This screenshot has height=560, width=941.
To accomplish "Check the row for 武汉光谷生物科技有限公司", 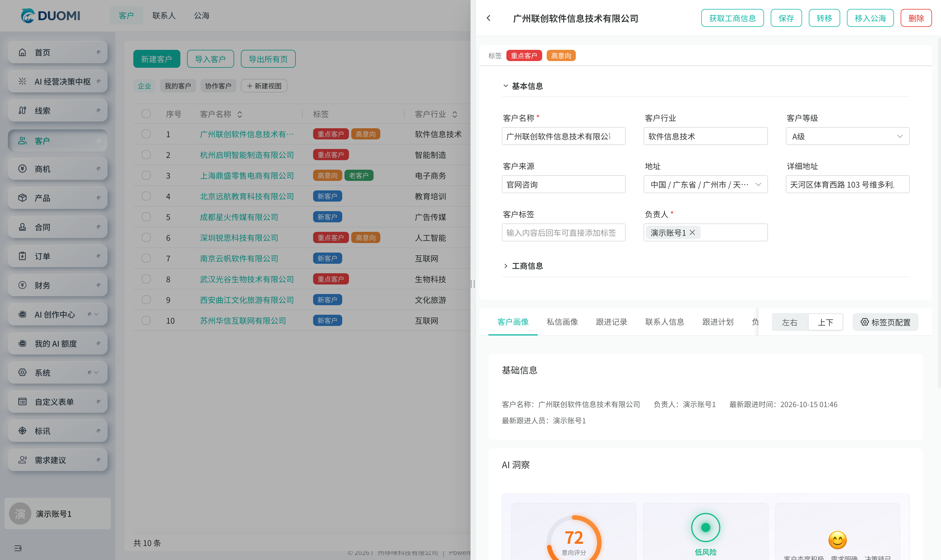I will [x=146, y=279].
